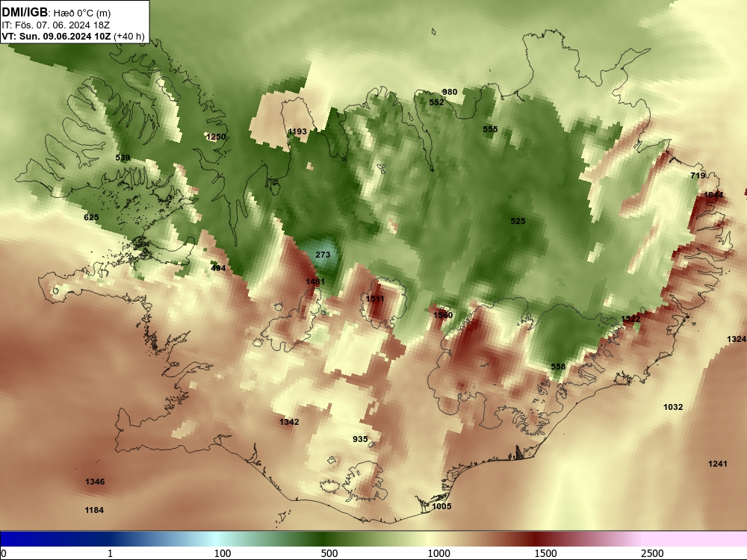Click the 500 tick label on color scale
The height and width of the screenshot is (560, 747).
(329, 553)
